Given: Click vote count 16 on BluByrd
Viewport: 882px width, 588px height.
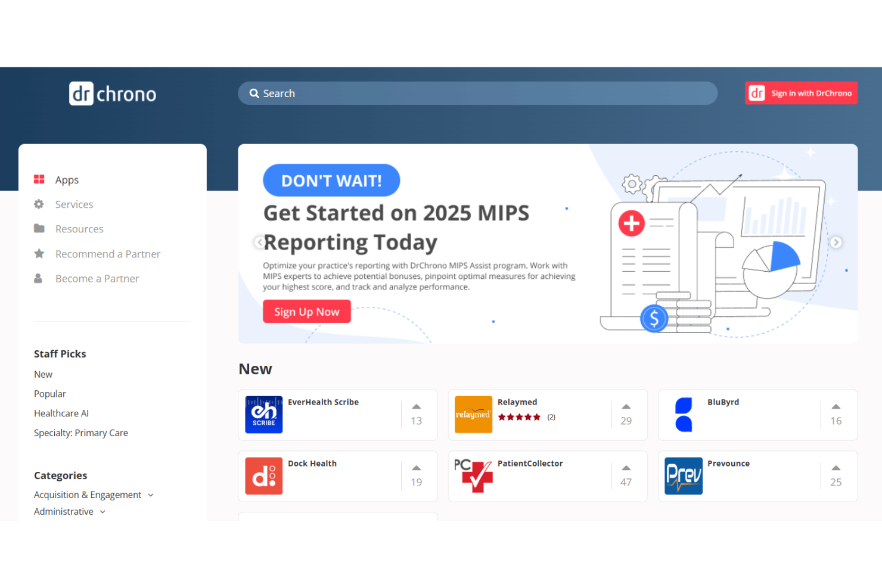Looking at the screenshot, I should tap(836, 421).
